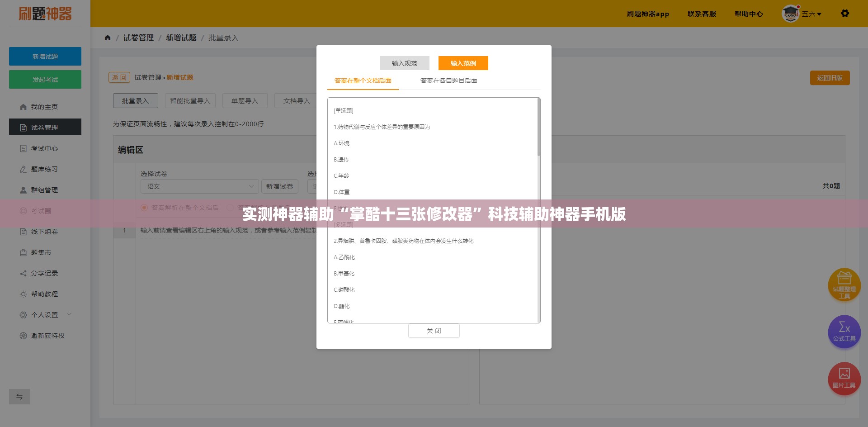Image resolution: width=868 pixels, height=427 pixels.
Task: Select the 单题导入 tab
Action: click(245, 101)
